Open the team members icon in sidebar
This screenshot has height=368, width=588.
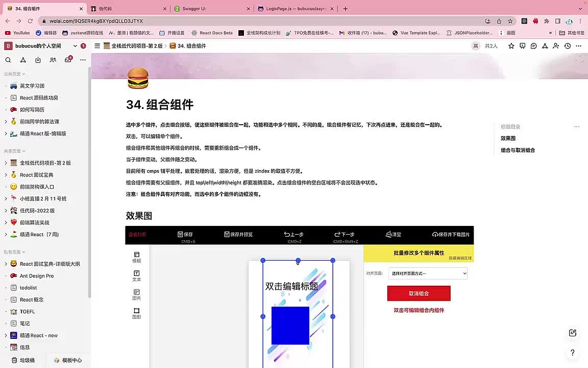(53, 60)
